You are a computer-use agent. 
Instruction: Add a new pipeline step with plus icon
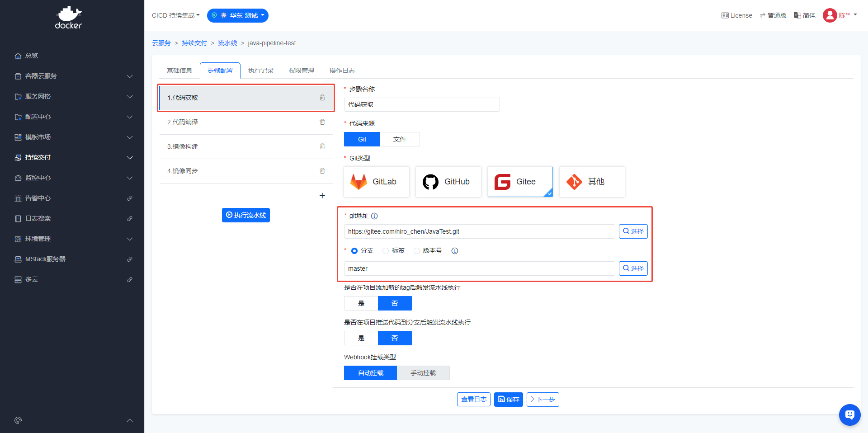[x=322, y=196]
